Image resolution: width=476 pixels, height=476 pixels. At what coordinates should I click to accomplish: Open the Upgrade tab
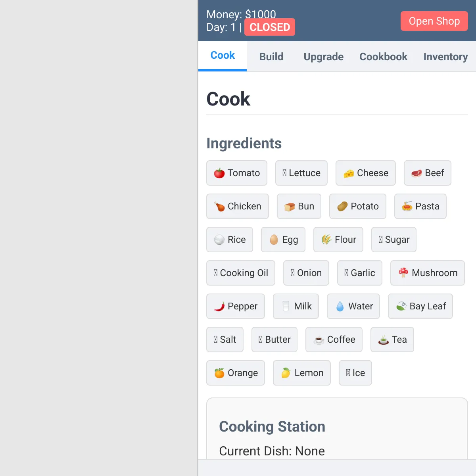pos(324,57)
